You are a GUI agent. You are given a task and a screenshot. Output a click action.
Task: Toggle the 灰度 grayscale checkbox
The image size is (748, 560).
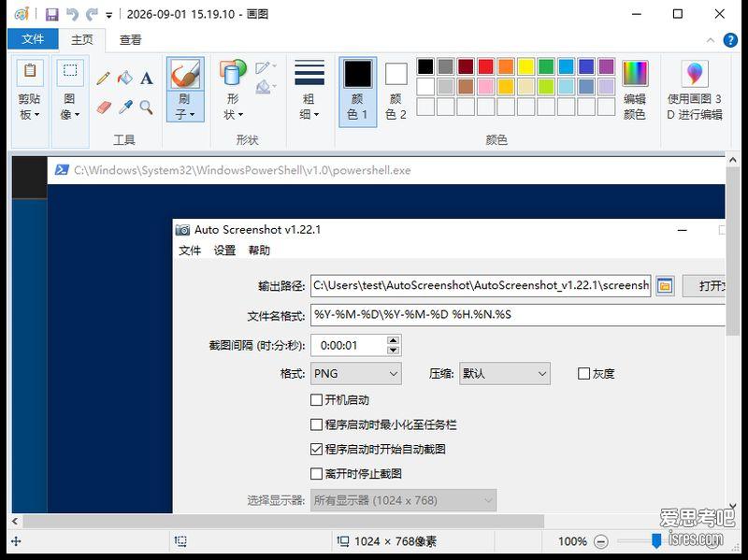[583, 374]
